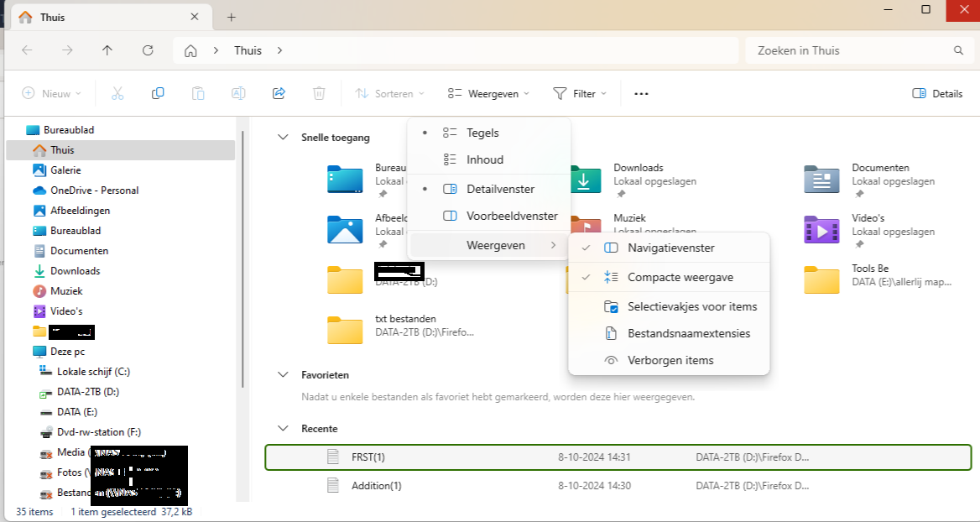980x522 pixels.
Task: Open the Filter dropdown
Action: point(580,94)
